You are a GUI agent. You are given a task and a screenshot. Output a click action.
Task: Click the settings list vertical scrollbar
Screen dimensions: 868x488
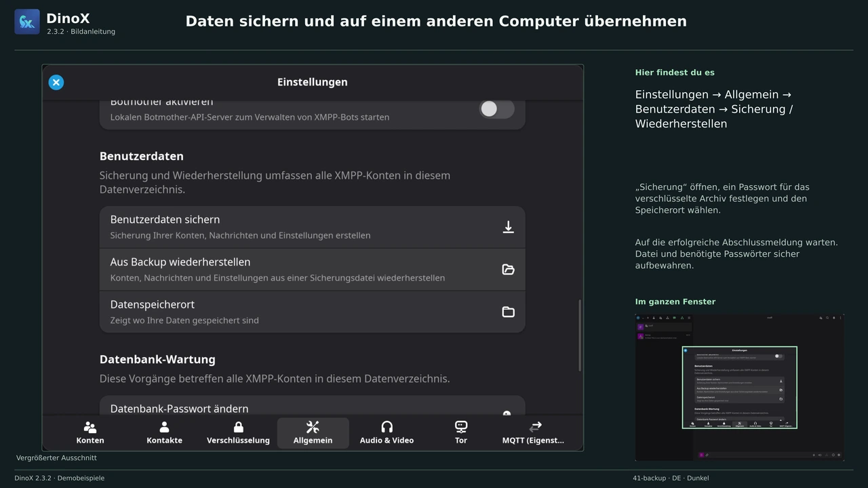[580, 335]
